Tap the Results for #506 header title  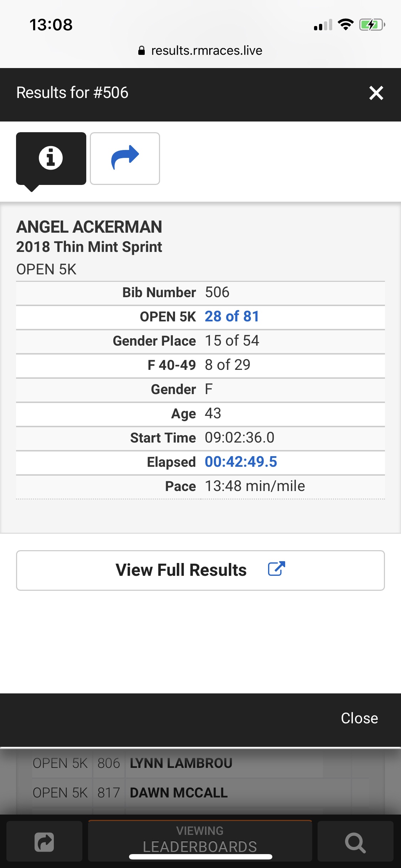(72, 93)
